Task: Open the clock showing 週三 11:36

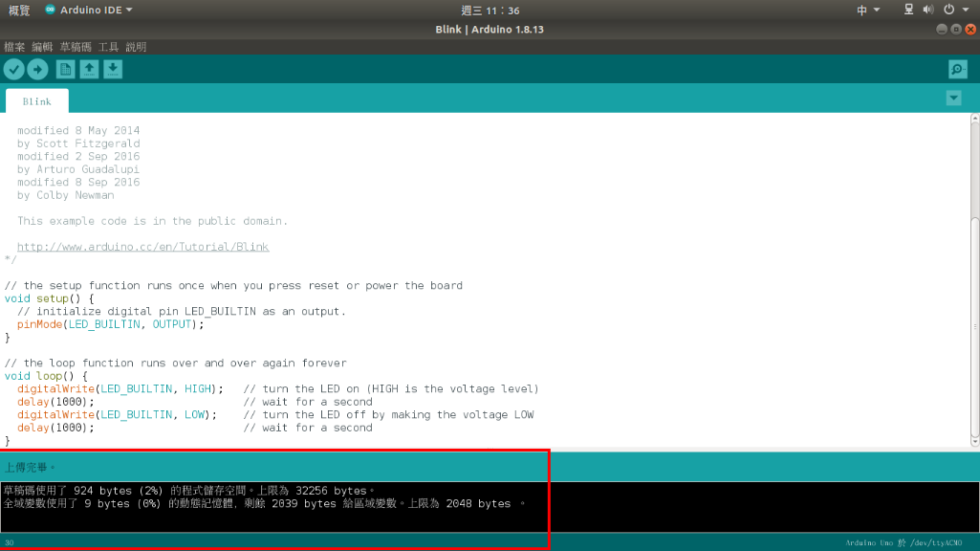Action: tap(490, 10)
